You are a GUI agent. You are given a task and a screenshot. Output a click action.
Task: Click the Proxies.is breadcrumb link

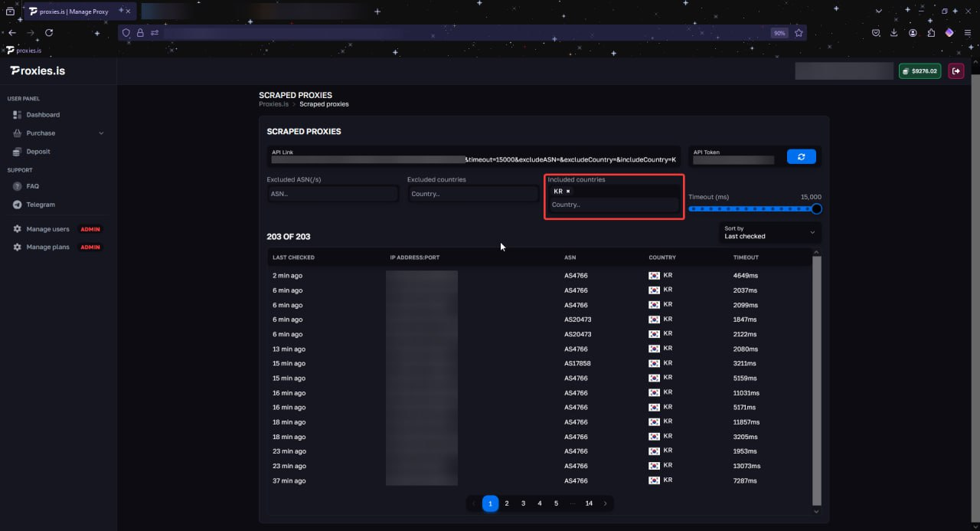pyautogui.click(x=273, y=104)
